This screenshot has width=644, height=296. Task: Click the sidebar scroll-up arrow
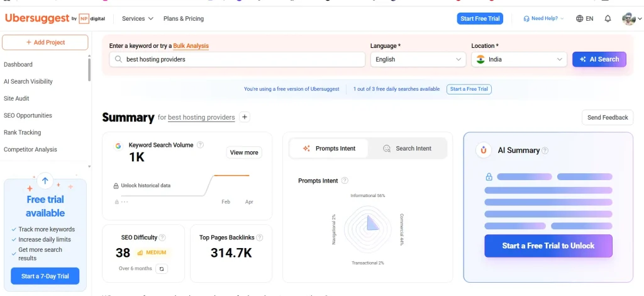point(89,55)
